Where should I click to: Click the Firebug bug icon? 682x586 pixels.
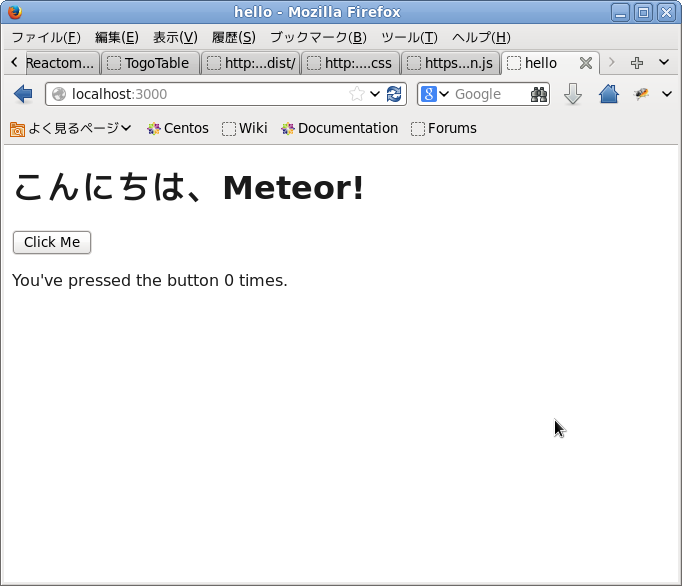641,94
